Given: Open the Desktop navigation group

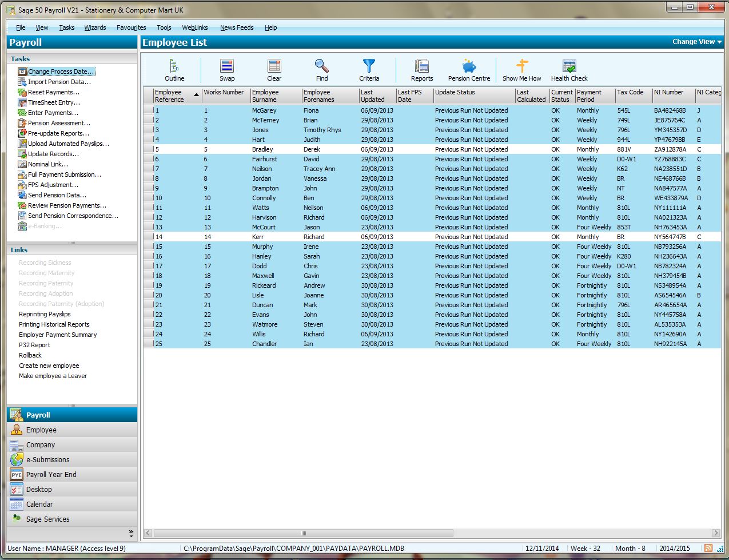Looking at the screenshot, I should 72,489.
